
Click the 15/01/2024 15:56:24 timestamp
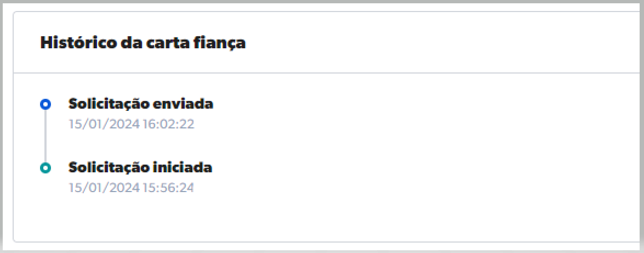132,188
